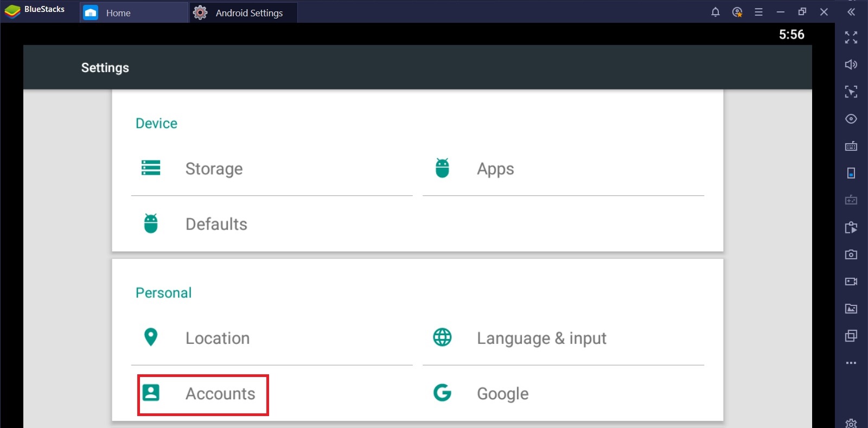Collapse the right sidebar with double chevron
This screenshot has width=868, height=428.
pyautogui.click(x=851, y=11)
